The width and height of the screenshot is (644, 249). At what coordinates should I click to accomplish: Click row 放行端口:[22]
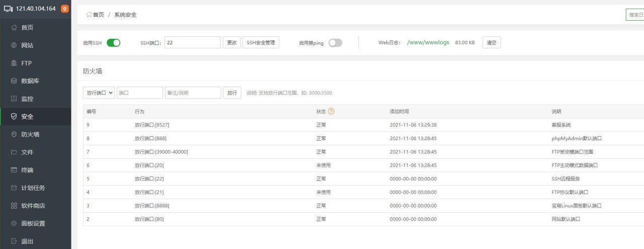(x=363, y=178)
